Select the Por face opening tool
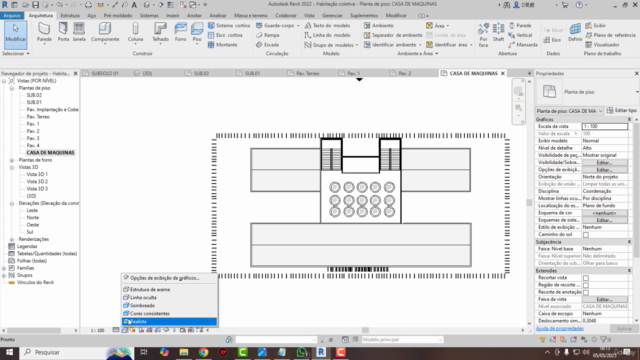This screenshot has width=640, height=360. pyautogui.click(x=484, y=35)
